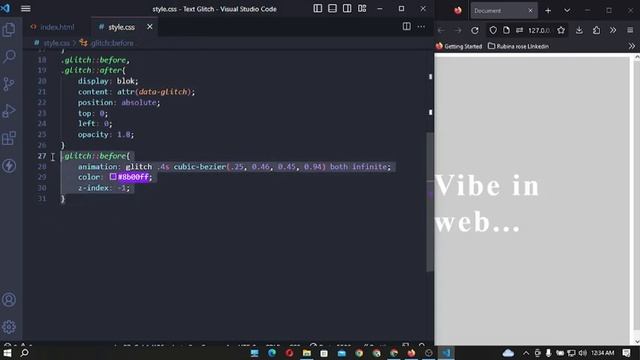Switch to VS Code in taskbar
This screenshot has width=640, height=360.
(446, 353)
